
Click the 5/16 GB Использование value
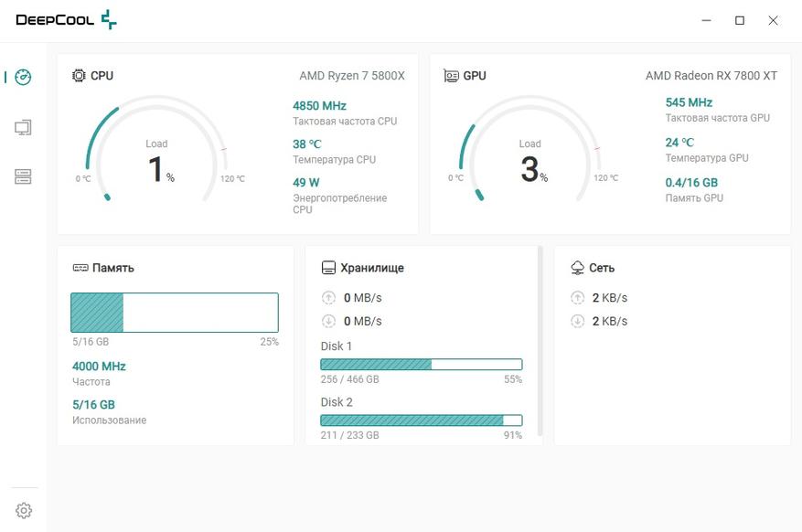[x=93, y=405]
